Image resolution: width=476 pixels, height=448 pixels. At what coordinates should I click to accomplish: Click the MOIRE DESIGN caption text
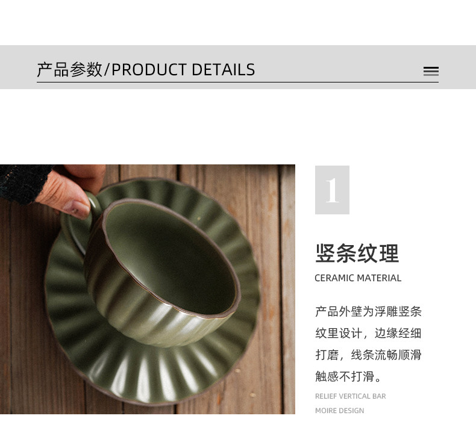339,411
